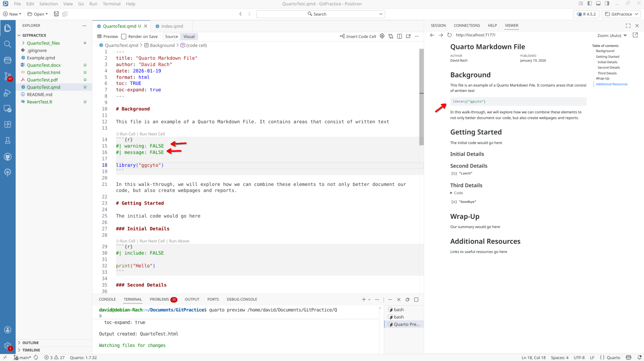Switch editor to Source mode
This screenshot has height=361, width=644.
coord(171,37)
